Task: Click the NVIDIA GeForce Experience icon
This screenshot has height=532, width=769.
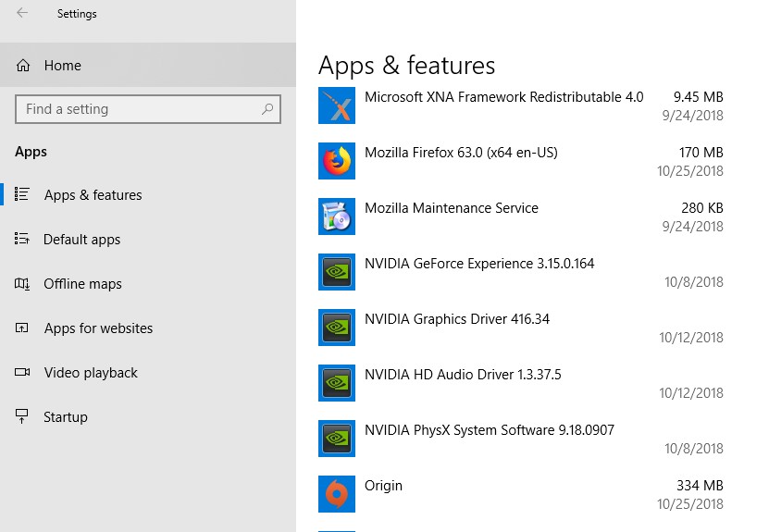Action: point(337,272)
